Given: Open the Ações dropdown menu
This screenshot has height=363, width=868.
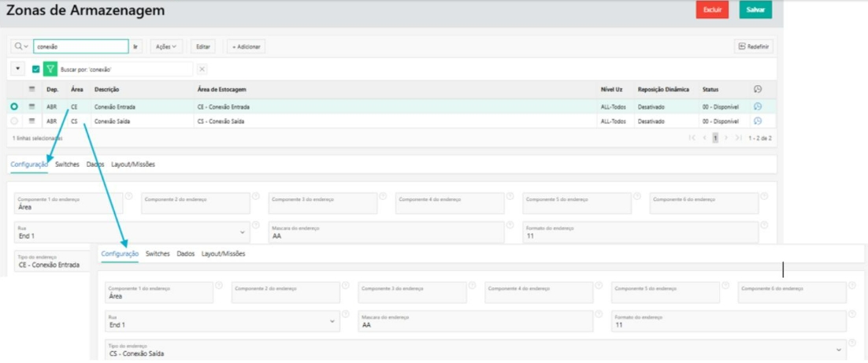Looking at the screenshot, I should [x=166, y=47].
